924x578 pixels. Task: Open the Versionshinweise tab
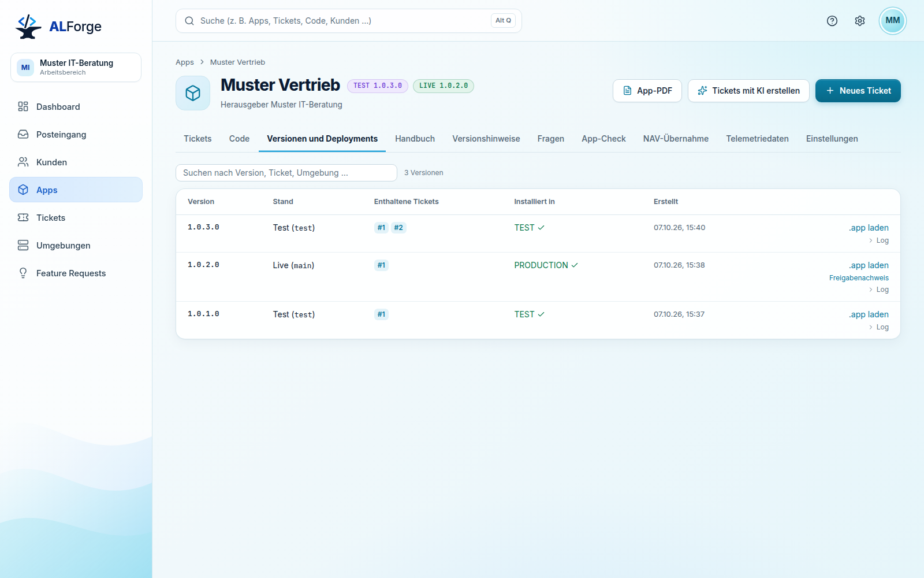click(x=486, y=139)
